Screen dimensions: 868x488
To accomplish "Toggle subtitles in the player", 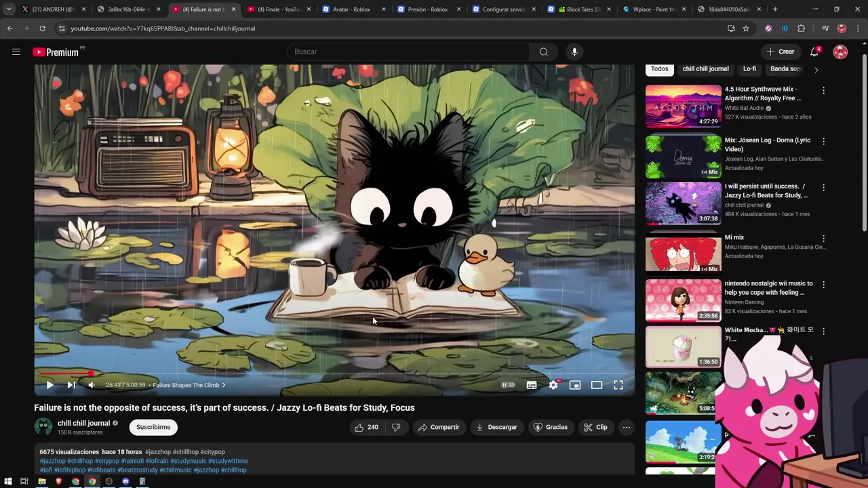I will [x=532, y=385].
